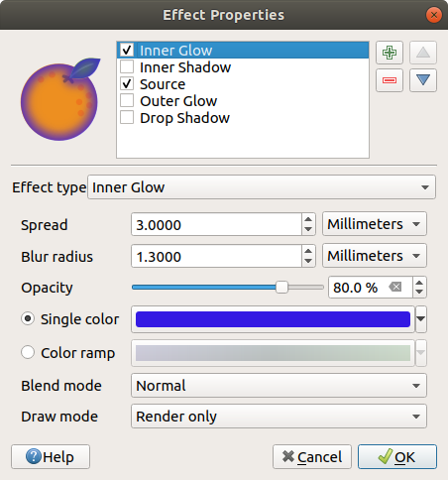Viewport: 448px width, 480px height.
Task: Select the Source list row
Action: click(x=243, y=84)
